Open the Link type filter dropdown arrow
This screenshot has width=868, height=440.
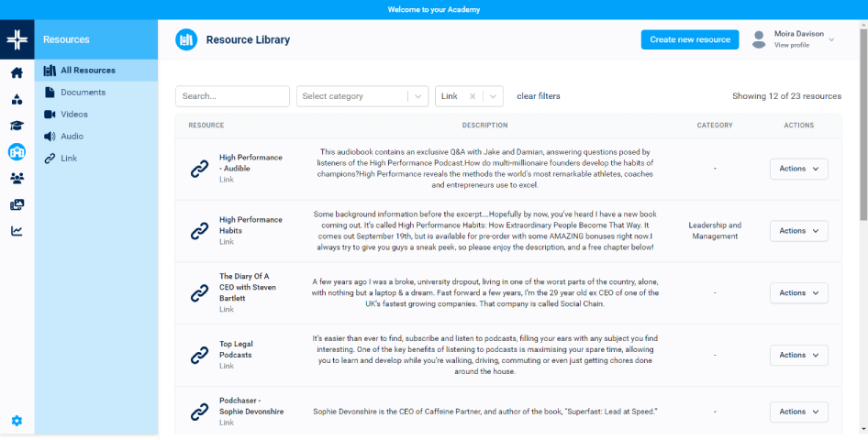pos(494,96)
